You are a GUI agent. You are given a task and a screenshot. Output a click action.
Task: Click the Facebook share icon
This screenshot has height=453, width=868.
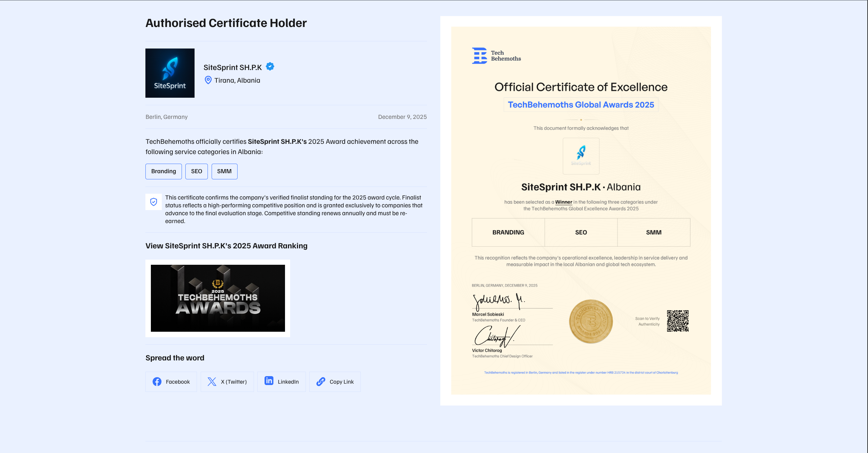157,382
